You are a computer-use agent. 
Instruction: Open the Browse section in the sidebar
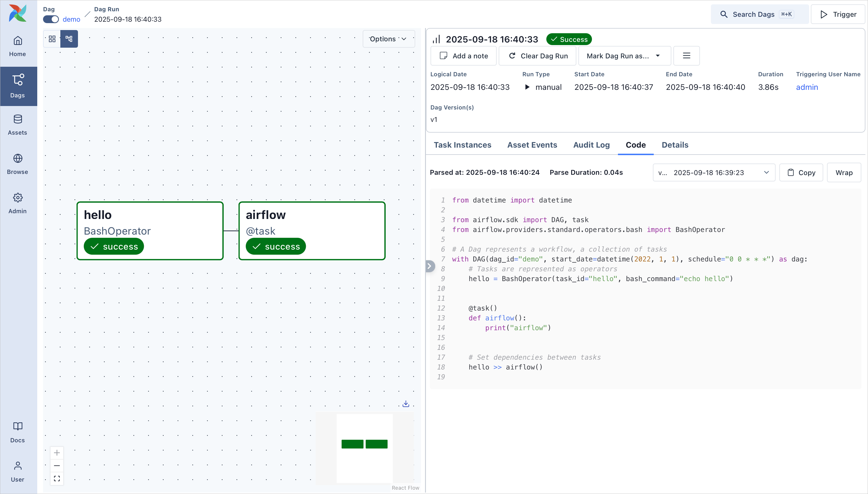pos(18,164)
